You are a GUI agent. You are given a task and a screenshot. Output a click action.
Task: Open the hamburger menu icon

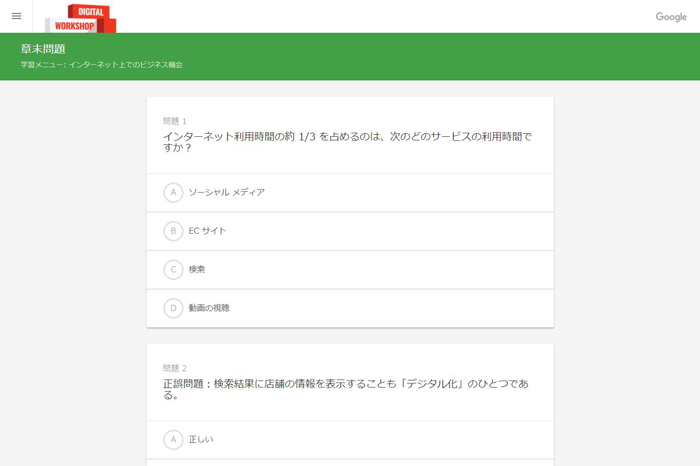click(17, 16)
